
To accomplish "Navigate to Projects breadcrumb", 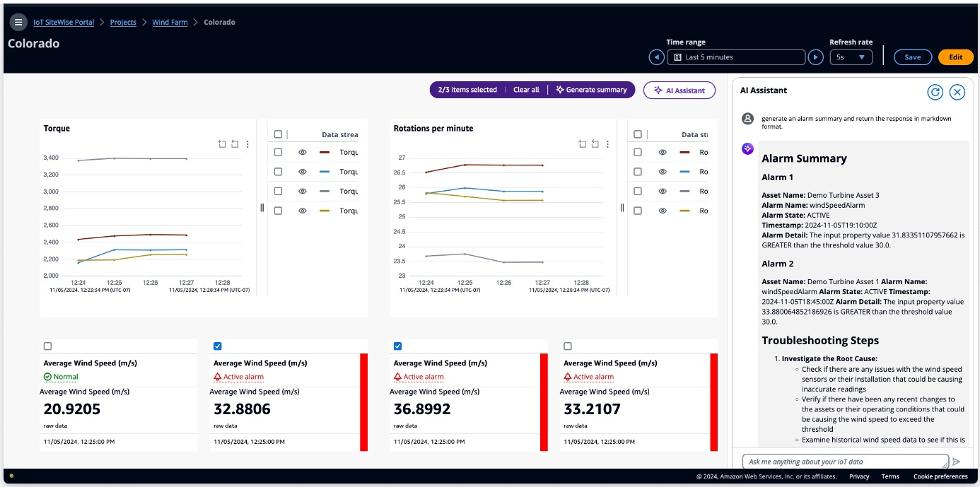I will point(123,23).
